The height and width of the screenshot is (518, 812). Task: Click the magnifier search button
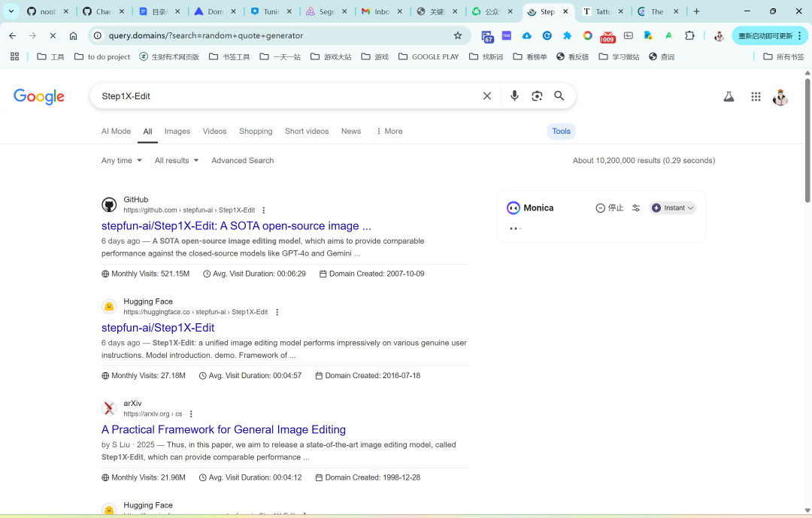coord(559,95)
